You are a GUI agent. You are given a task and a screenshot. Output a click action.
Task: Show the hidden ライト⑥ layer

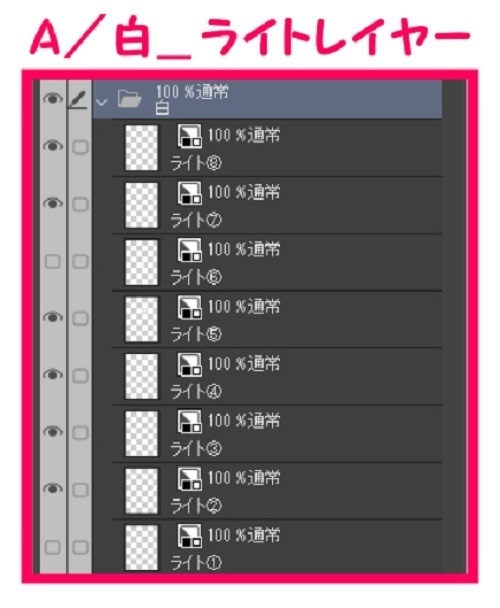tap(53, 261)
